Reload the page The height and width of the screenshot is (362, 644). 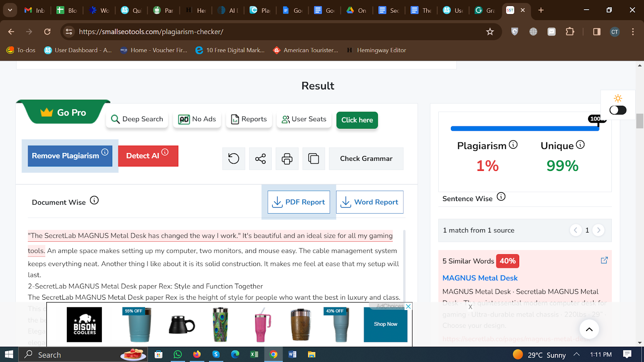(x=47, y=32)
